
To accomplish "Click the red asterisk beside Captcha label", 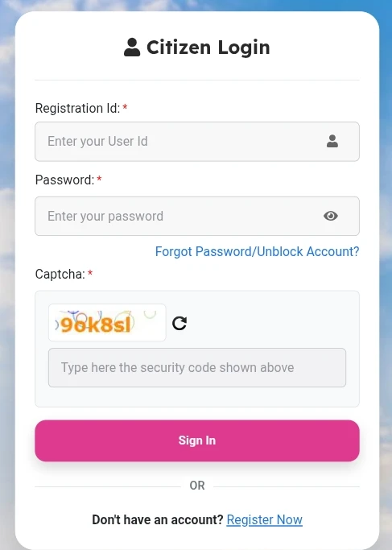I will click(90, 272).
